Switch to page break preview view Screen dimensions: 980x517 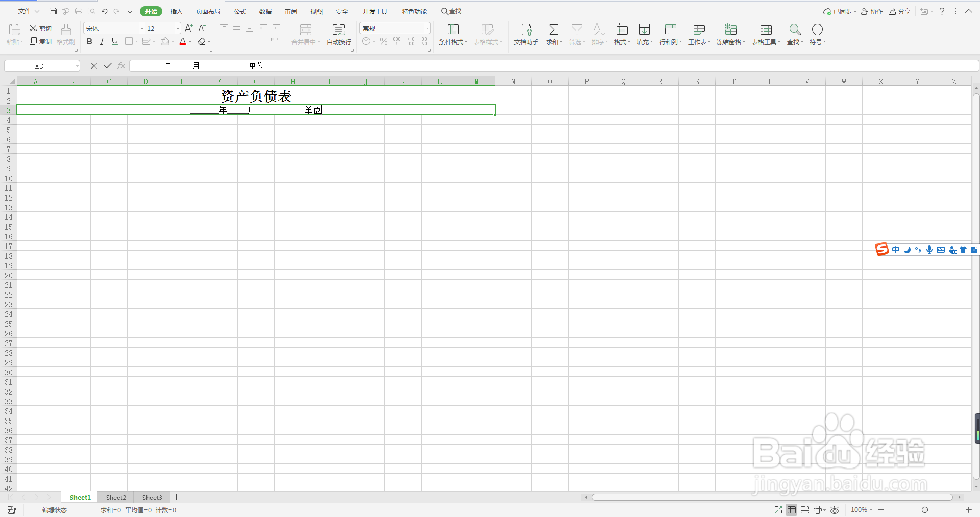805,510
